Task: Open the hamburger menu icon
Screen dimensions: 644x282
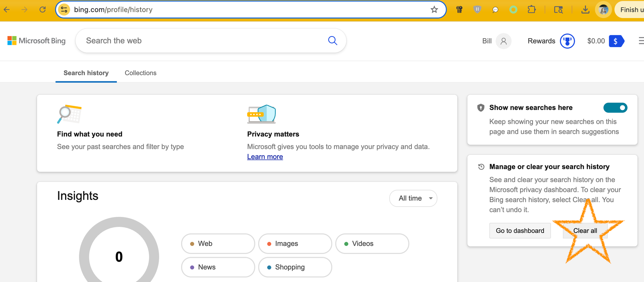Action: (641, 41)
